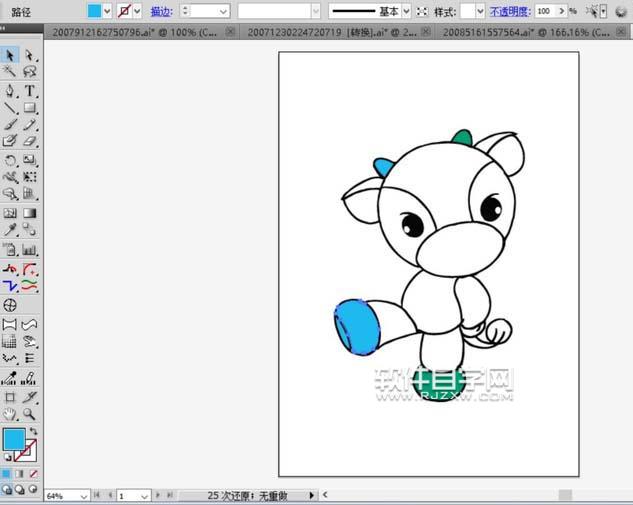Viewport: 633px width, 505px height.
Task: Pick the Magic Wand tool
Action: [x=10, y=72]
